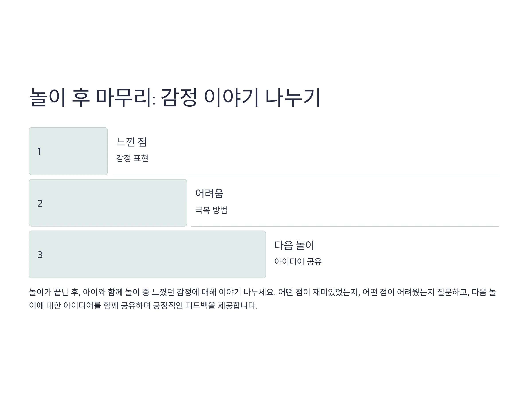Click the '어려움' heading
Viewport: 532px width, 399px height.
click(209, 193)
